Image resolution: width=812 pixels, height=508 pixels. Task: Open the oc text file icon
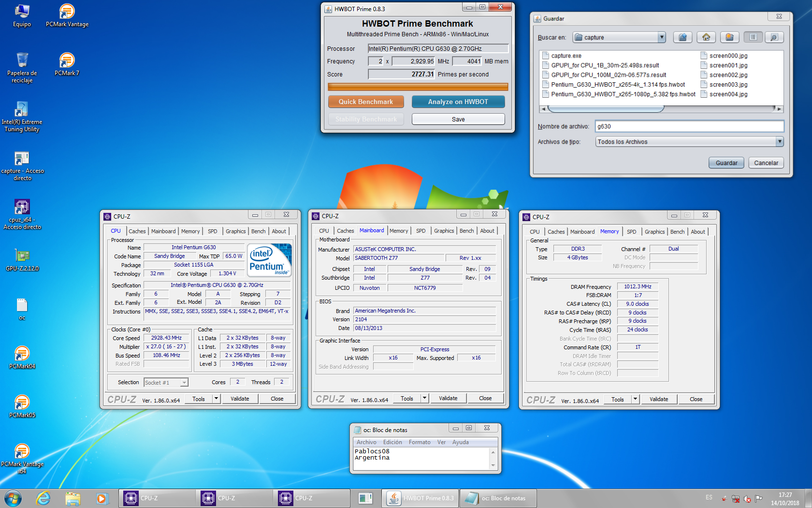pos(22,309)
